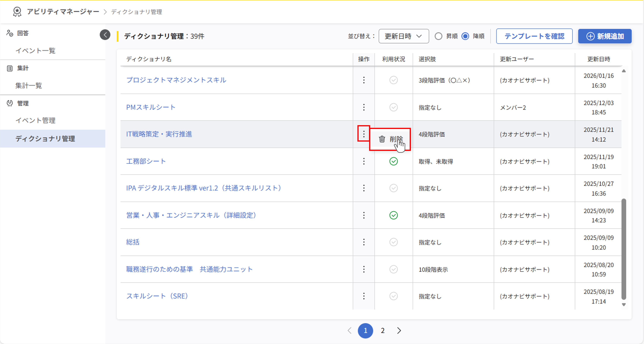The width and height of the screenshot is (644, 344).
Task: Open イベント管理 in the sidebar
Action: (36, 120)
